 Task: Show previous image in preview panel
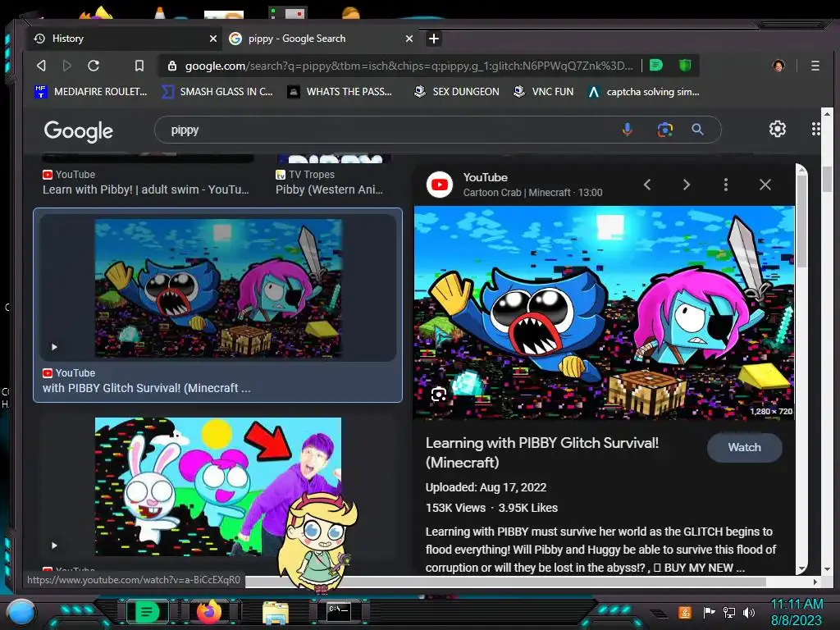coord(647,185)
